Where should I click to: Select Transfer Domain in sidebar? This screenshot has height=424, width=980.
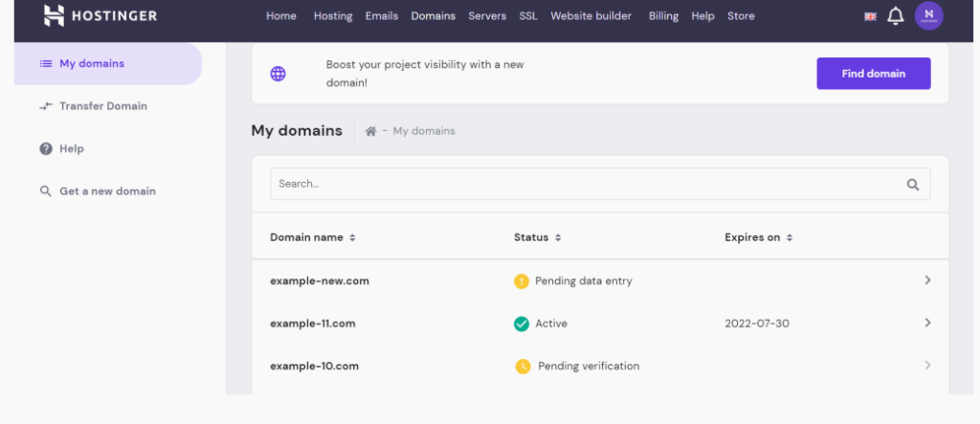[102, 106]
